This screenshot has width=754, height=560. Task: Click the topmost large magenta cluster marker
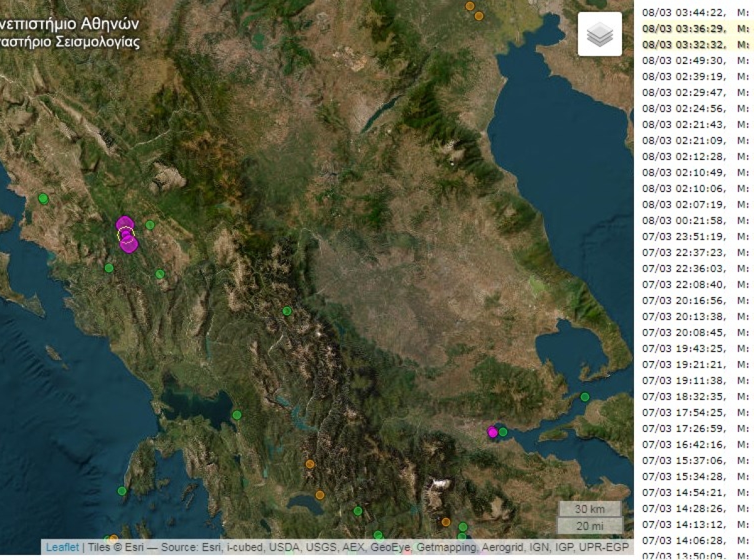point(124,223)
